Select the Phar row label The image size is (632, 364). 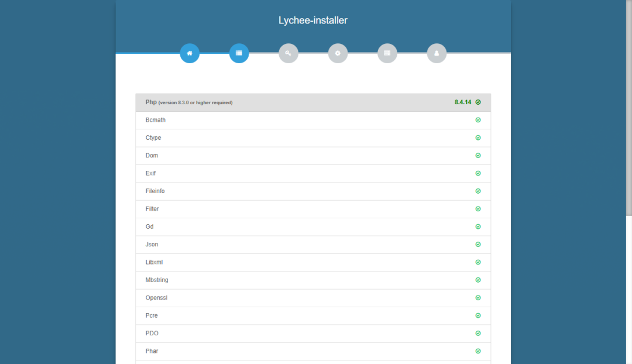point(152,351)
